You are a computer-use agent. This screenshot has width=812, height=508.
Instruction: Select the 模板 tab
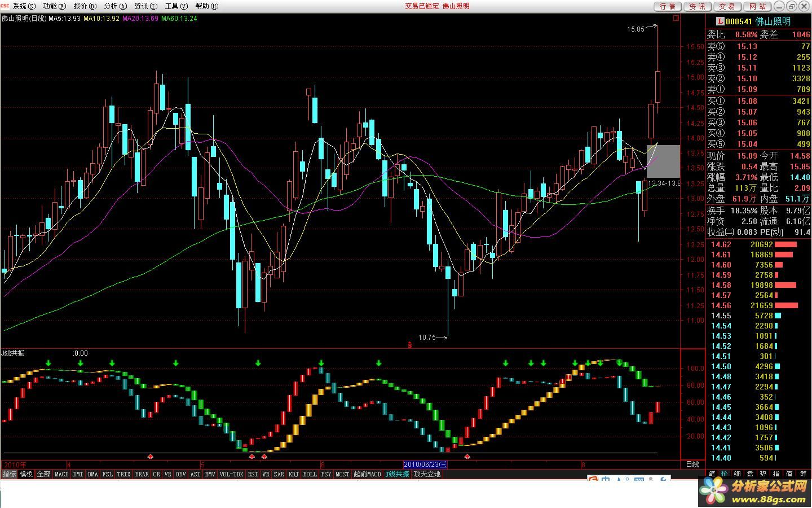click(x=26, y=474)
